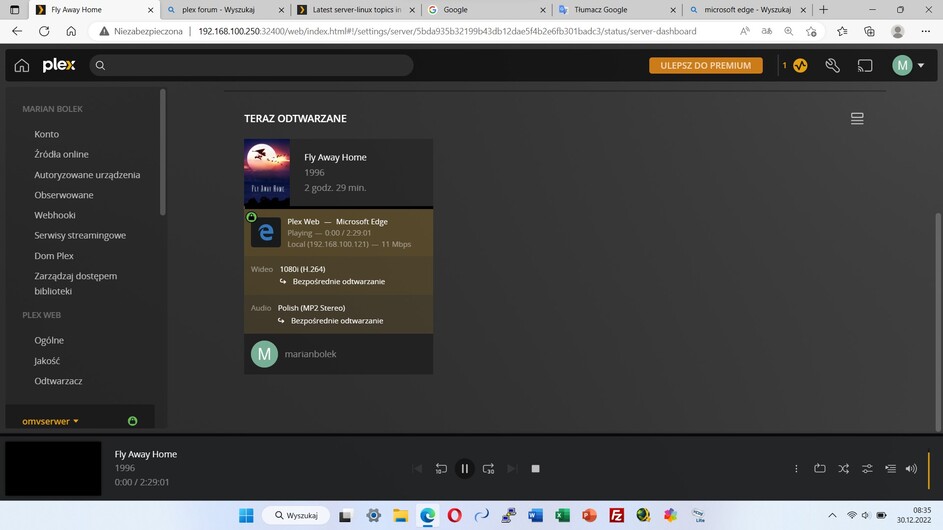Open Jakość settings
943x530 pixels.
pos(47,361)
